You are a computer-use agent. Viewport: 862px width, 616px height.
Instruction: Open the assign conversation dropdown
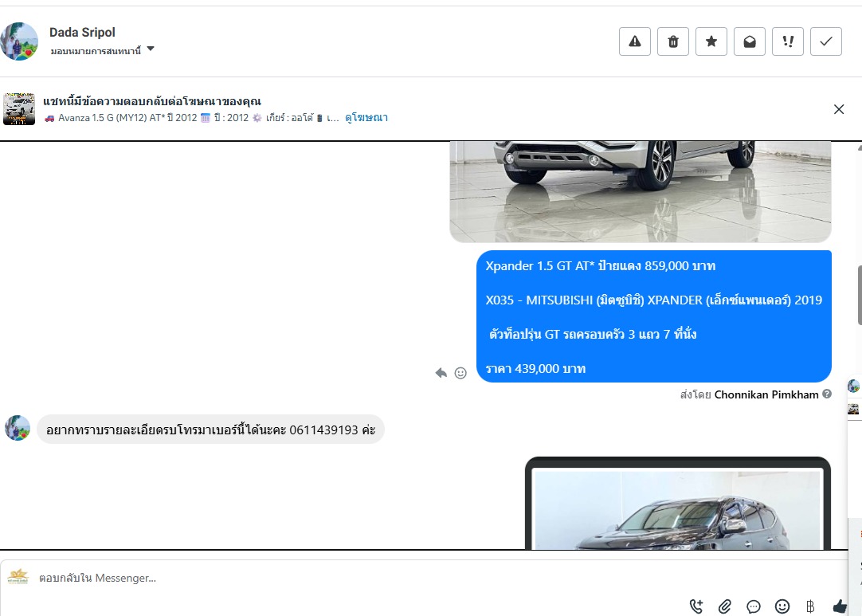tap(102, 50)
